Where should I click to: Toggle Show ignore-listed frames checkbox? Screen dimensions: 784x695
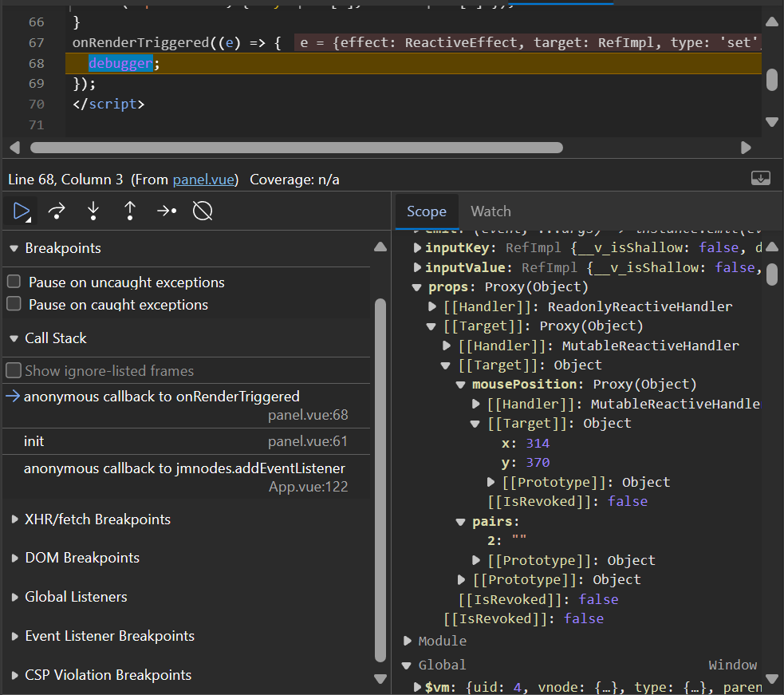click(14, 370)
